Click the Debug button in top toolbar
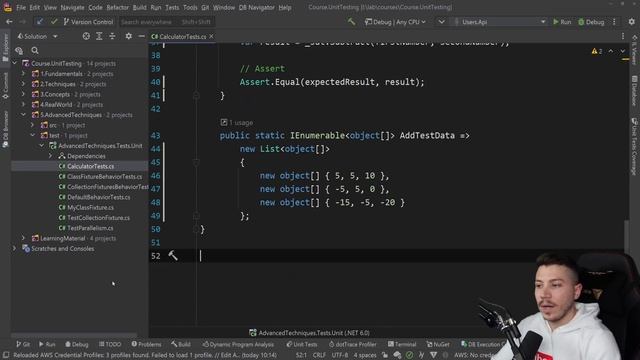This screenshot has height=360, width=640. coord(591,22)
